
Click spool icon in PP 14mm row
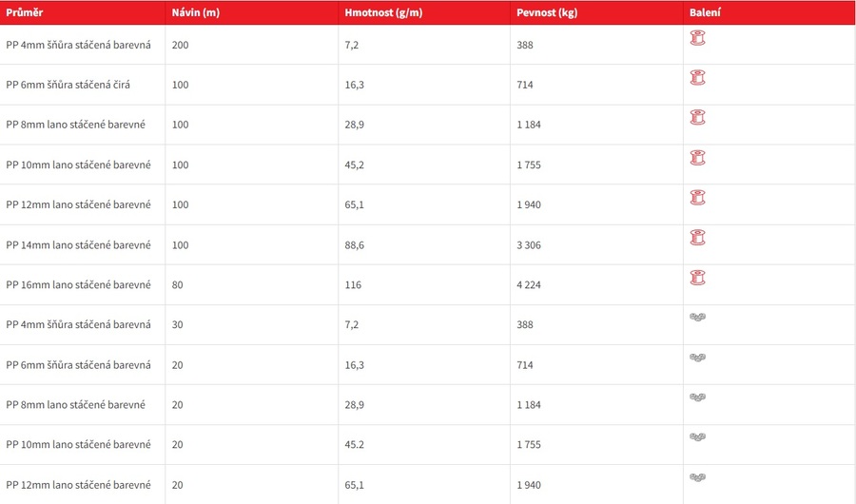(698, 238)
